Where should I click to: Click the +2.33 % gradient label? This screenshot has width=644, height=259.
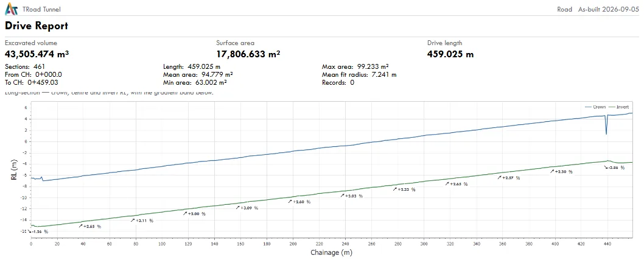tap(404, 190)
